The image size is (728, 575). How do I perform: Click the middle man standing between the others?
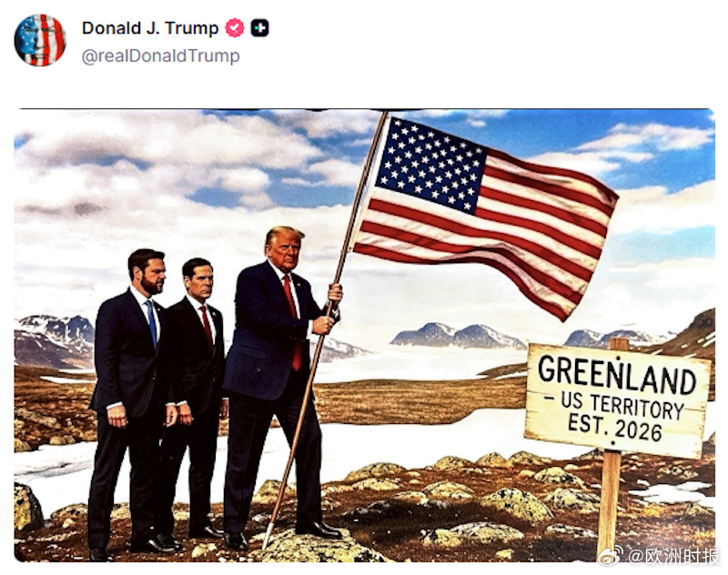(x=197, y=395)
